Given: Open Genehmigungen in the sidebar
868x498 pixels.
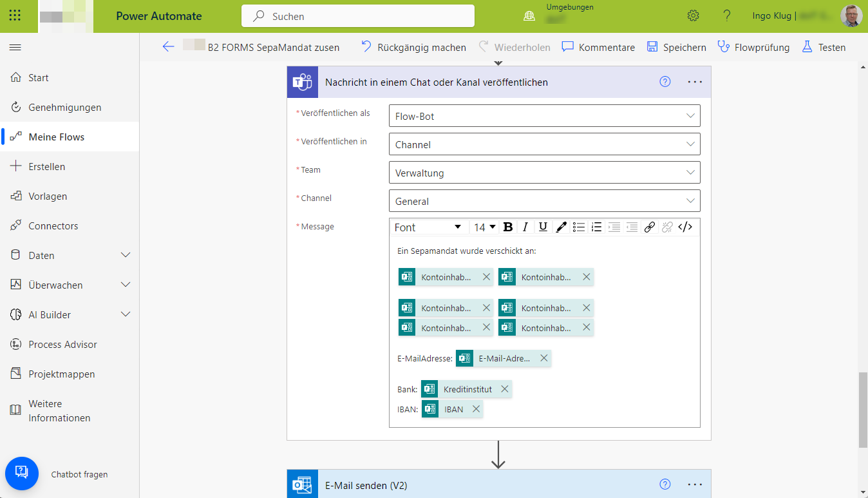Looking at the screenshot, I should 70,107.
